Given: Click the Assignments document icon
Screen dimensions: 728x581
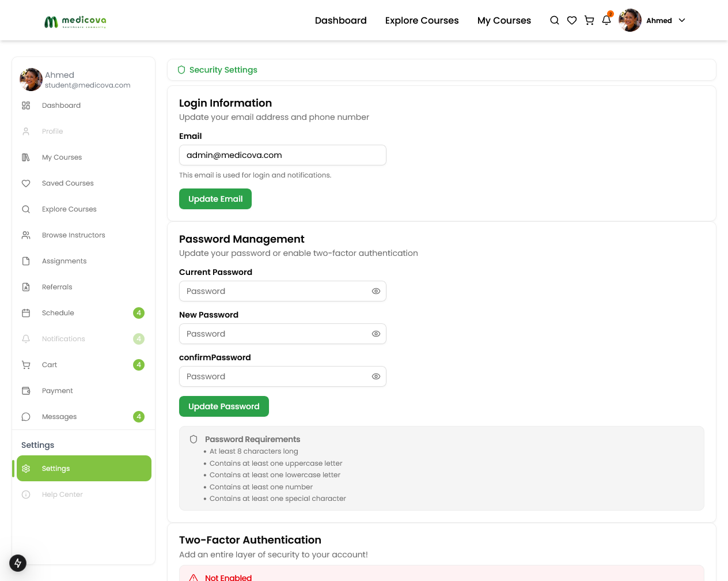Looking at the screenshot, I should point(26,261).
